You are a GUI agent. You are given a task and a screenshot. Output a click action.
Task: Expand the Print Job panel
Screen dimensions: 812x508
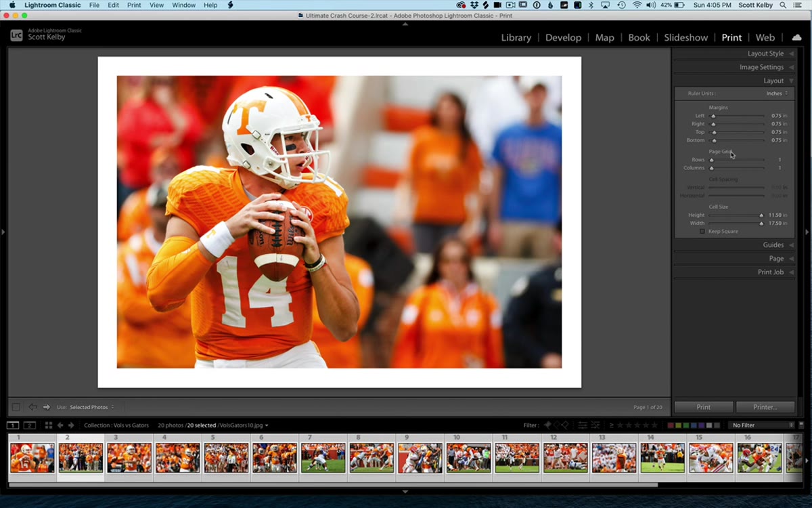(791, 272)
